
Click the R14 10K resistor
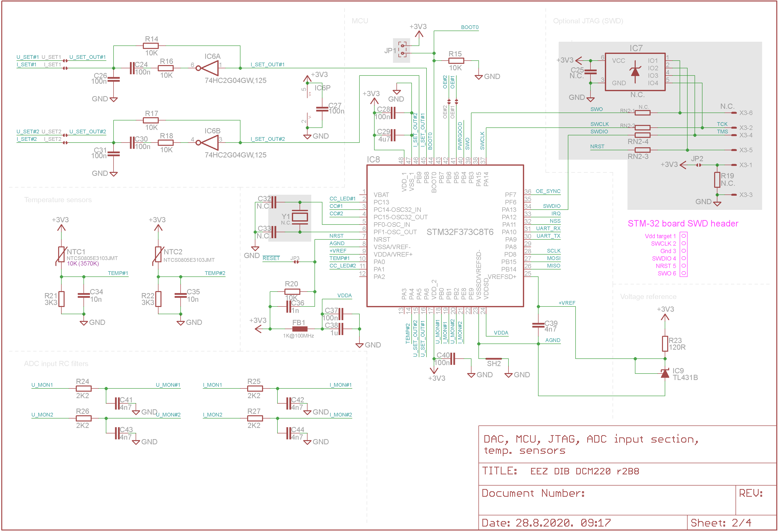pyautogui.click(x=151, y=46)
